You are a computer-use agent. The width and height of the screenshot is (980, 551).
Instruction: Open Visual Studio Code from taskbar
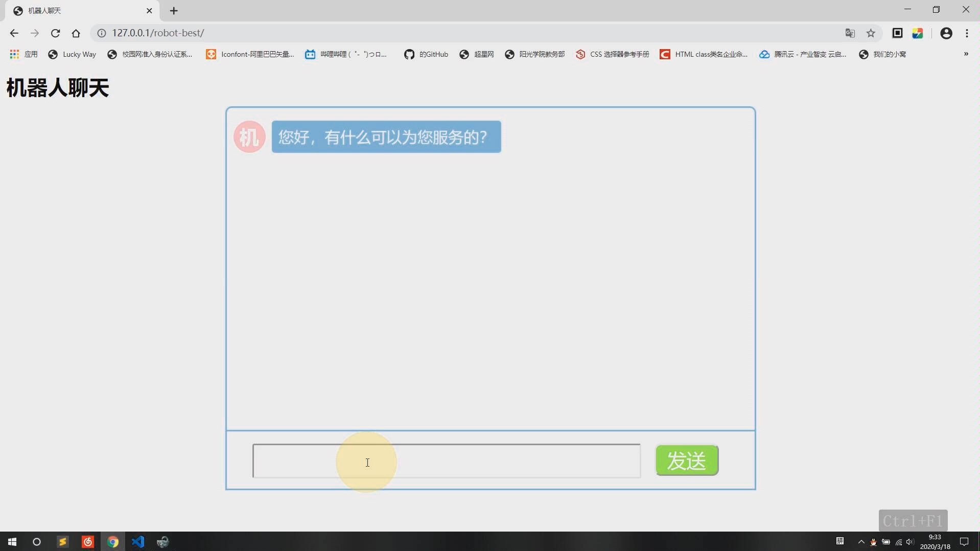pos(138,542)
